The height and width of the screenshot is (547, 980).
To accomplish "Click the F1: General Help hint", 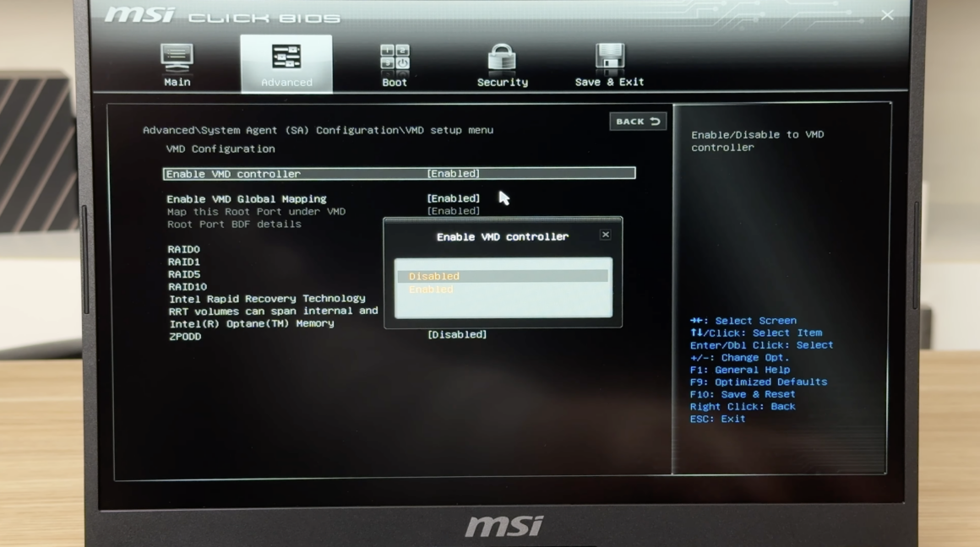I will [740, 370].
